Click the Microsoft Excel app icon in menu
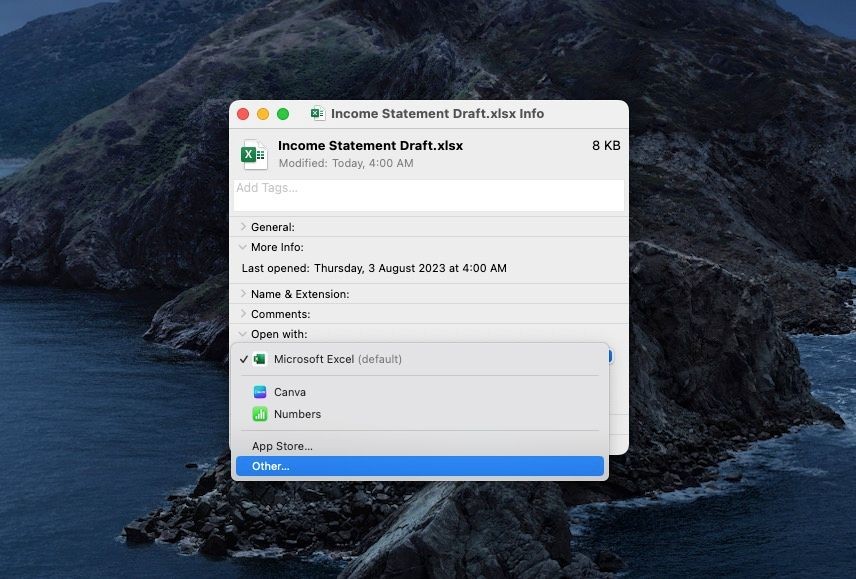Image resolution: width=856 pixels, height=579 pixels. (x=260, y=359)
